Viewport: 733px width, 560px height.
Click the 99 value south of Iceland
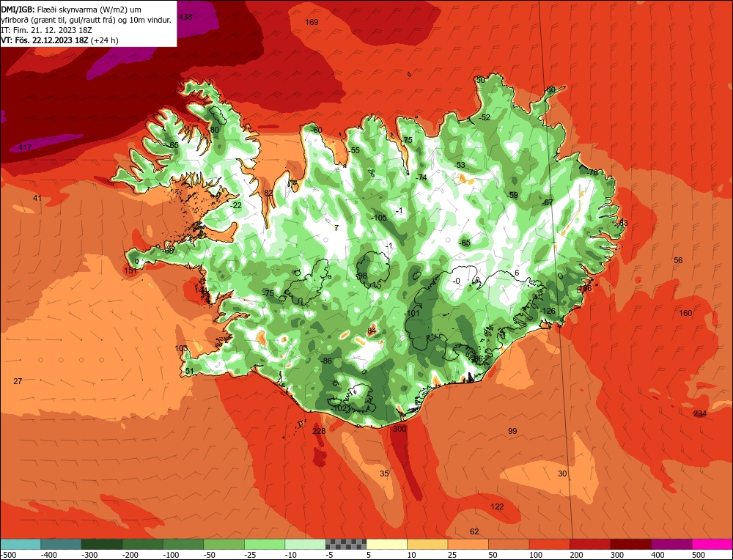tap(512, 431)
